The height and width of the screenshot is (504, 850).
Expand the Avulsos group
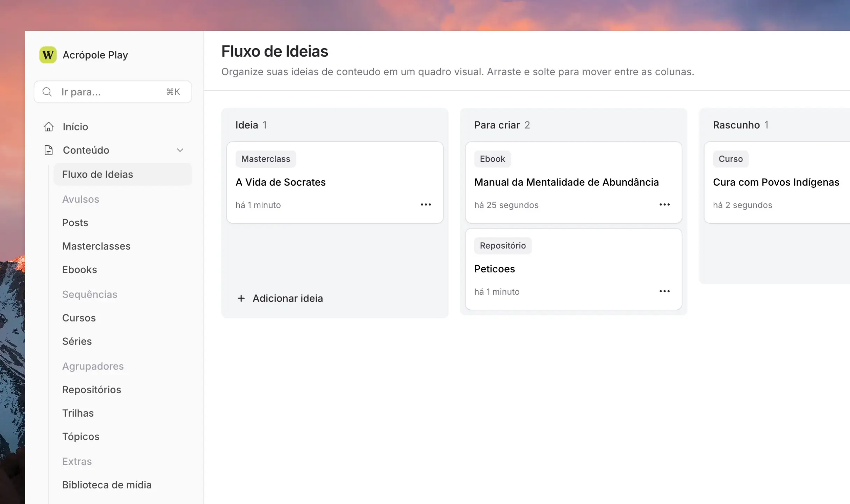click(x=81, y=199)
